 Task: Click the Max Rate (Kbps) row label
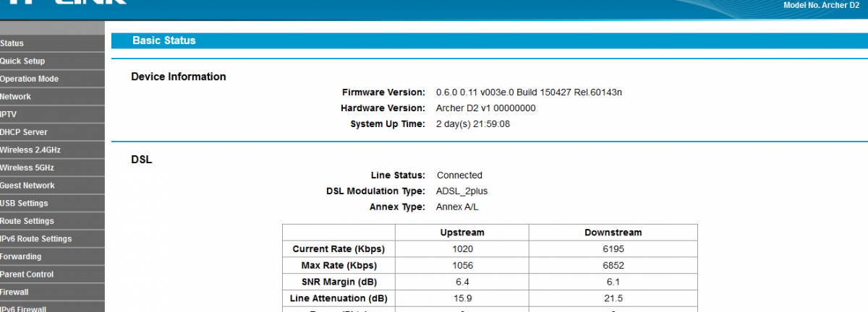click(339, 266)
